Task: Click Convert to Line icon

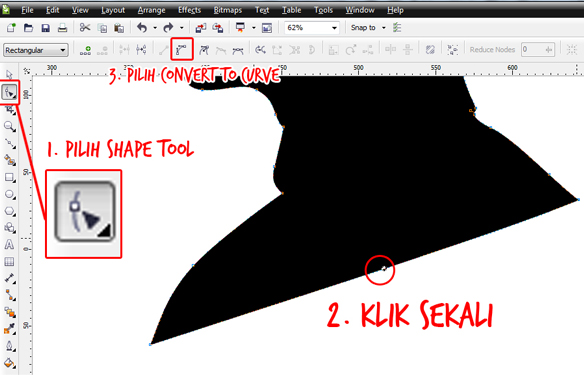Action: click(x=164, y=50)
